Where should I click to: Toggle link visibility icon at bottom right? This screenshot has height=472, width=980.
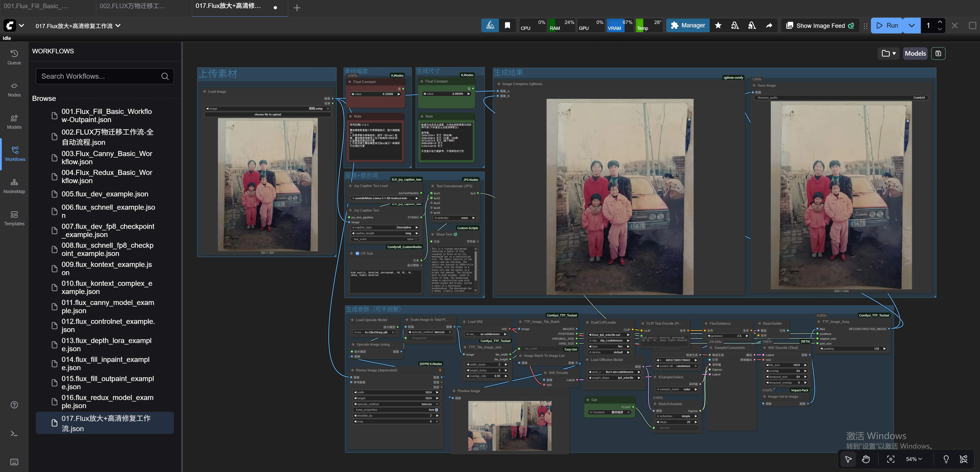click(963, 459)
